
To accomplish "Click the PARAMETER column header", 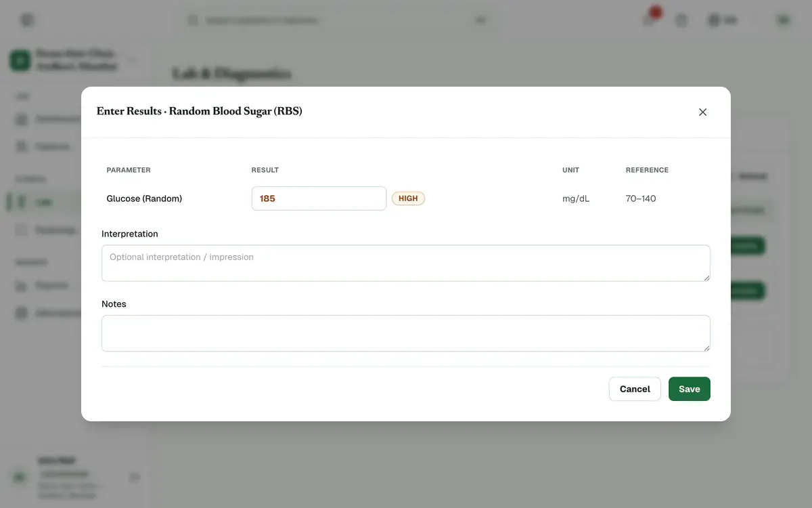I will 129,170.
